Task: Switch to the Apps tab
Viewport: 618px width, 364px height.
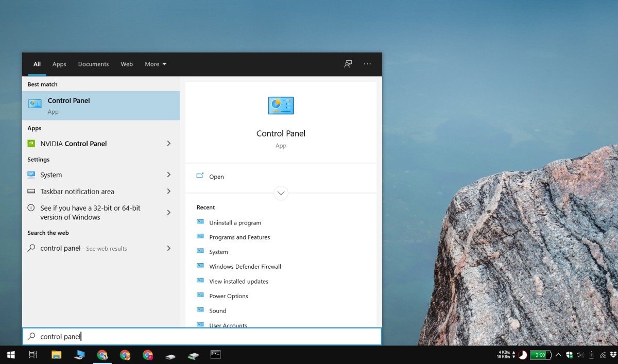Action: (x=59, y=64)
